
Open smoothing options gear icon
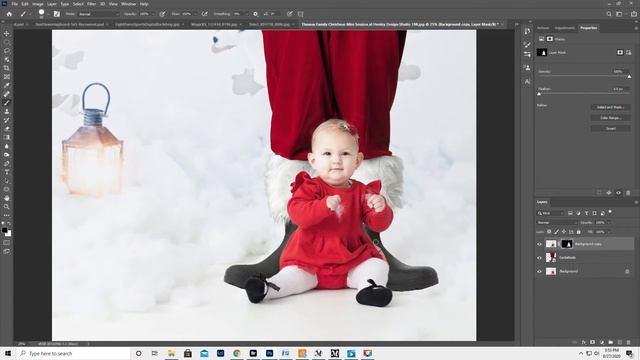256,14
